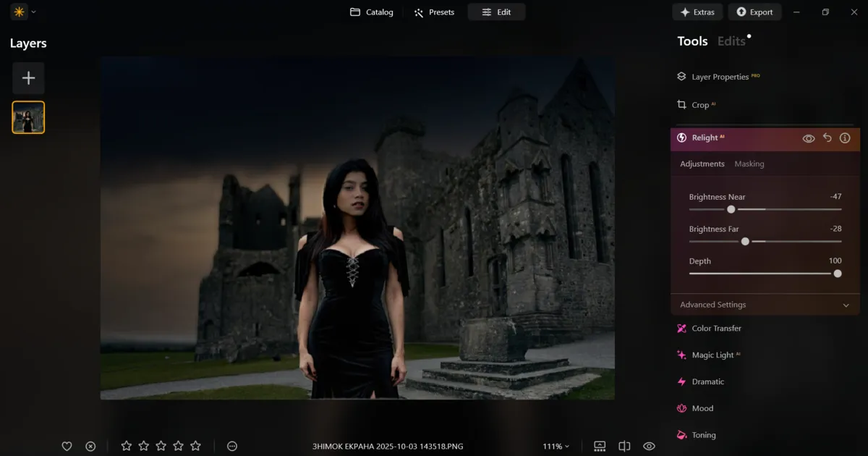This screenshot has height=456, width=868.
Task: Open Layer Properties
Action: pos(718,76)
